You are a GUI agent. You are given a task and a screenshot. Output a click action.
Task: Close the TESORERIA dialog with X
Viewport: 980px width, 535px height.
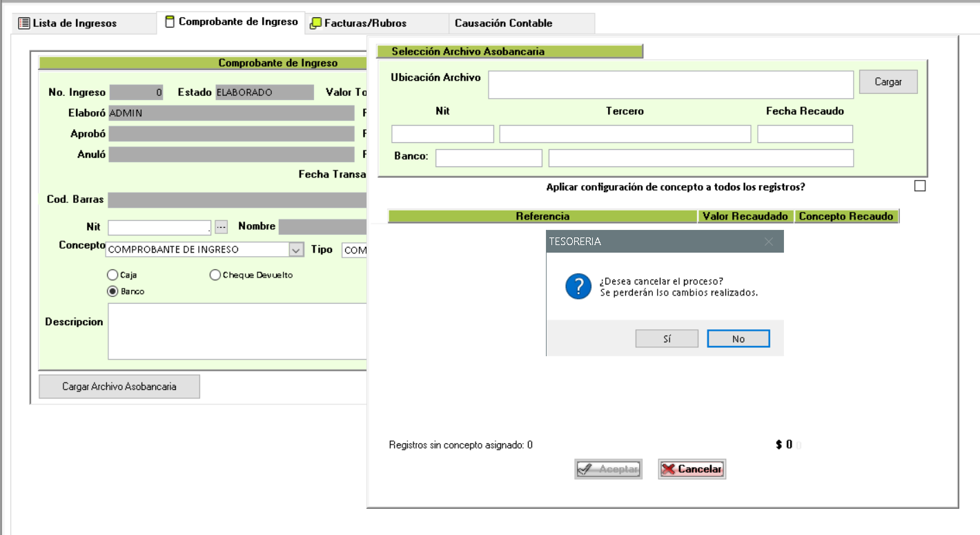[x=769, y=242]
